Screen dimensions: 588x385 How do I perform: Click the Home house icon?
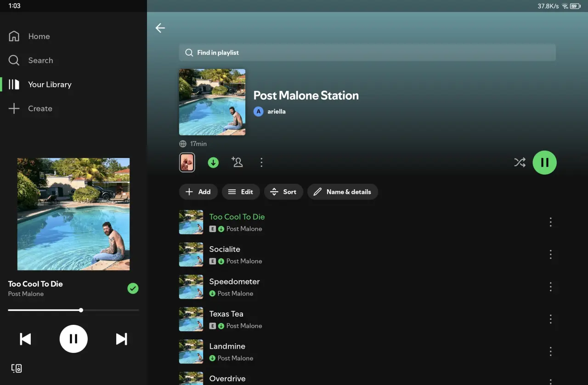(14, 36)
